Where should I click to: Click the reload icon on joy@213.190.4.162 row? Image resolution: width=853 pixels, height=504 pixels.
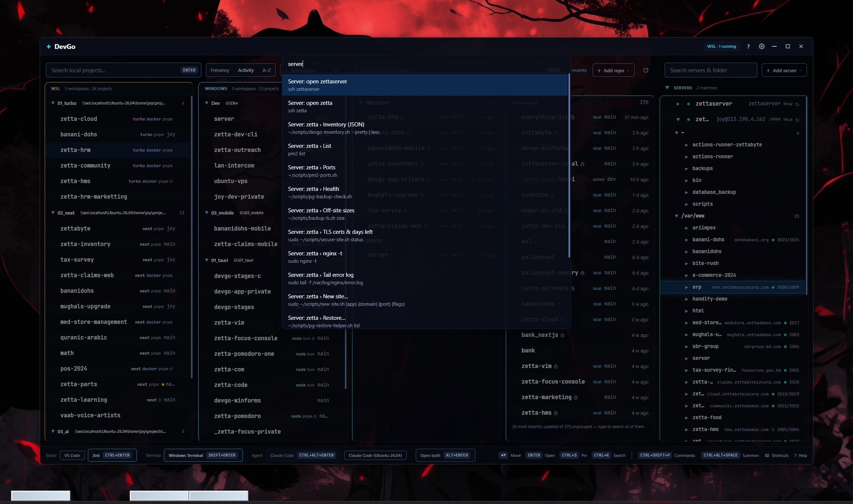[797, 120]
